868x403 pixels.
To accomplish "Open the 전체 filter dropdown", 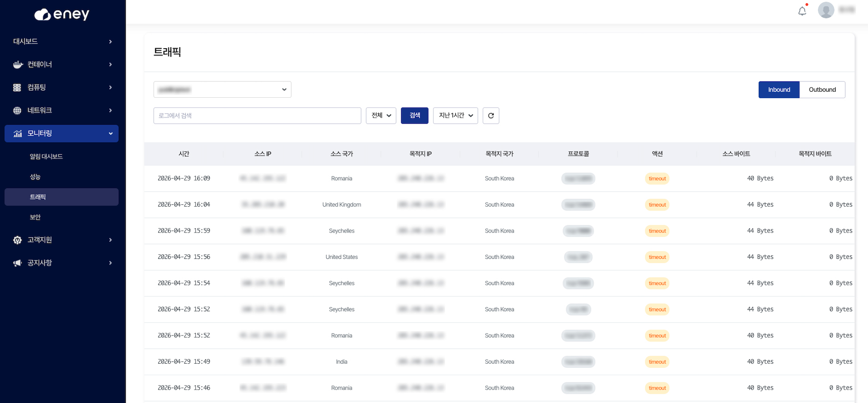I will pos(381,115).
